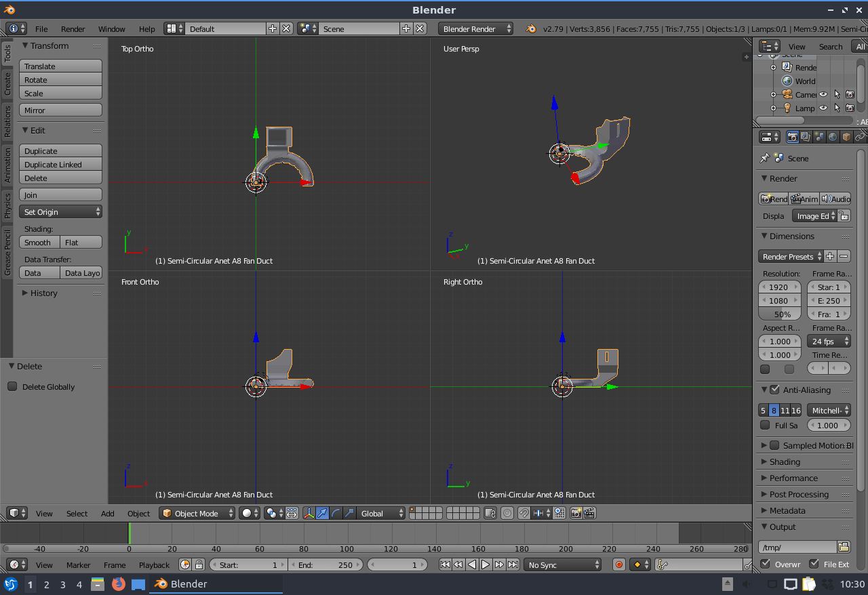
Task: Open the Help menu
Action: [147, 28]
